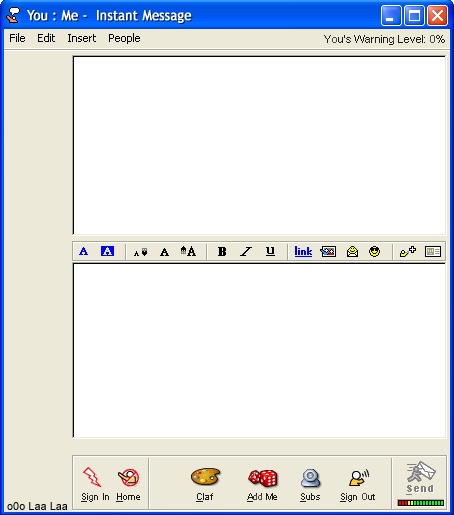This screenshot has height=515, width=454.
Task: Click inside the lower message input box
Action: (x=259, y=350)
